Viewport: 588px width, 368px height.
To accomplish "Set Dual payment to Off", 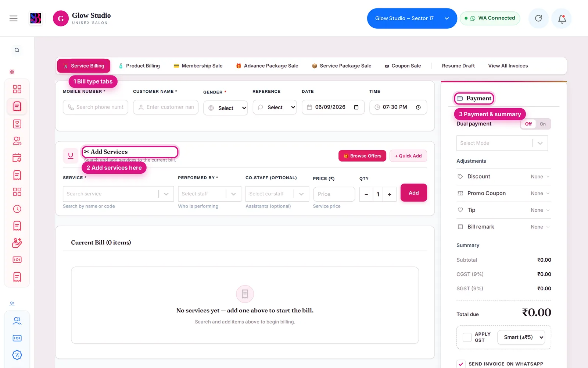I will click(x=528, y=124).
